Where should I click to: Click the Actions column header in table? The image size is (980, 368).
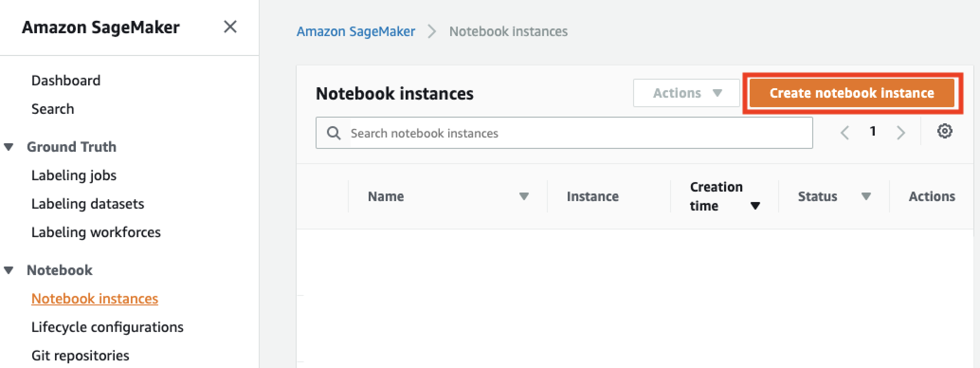pos(932,196)
